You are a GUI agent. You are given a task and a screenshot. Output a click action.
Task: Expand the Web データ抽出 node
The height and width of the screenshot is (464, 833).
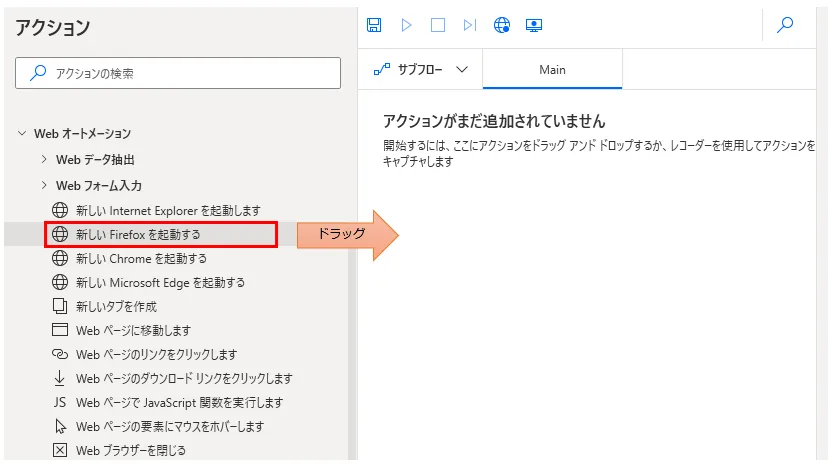tap(44, 159)
